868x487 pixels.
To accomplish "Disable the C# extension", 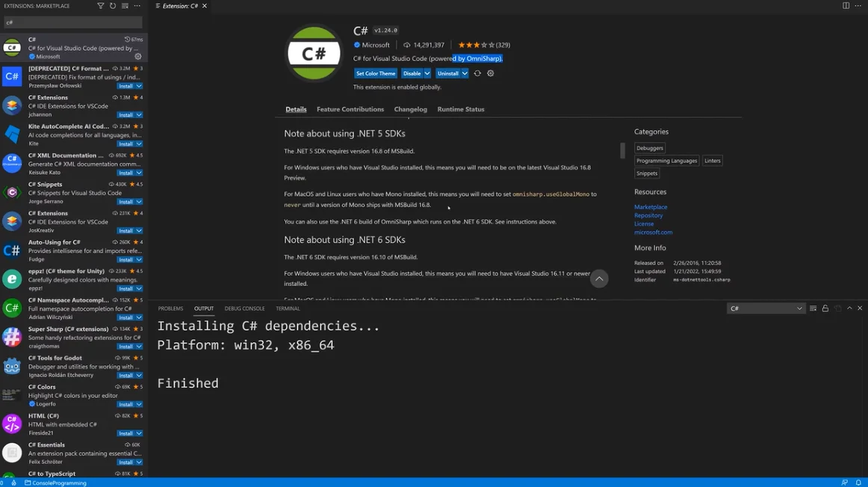I will tap(412, 74).
